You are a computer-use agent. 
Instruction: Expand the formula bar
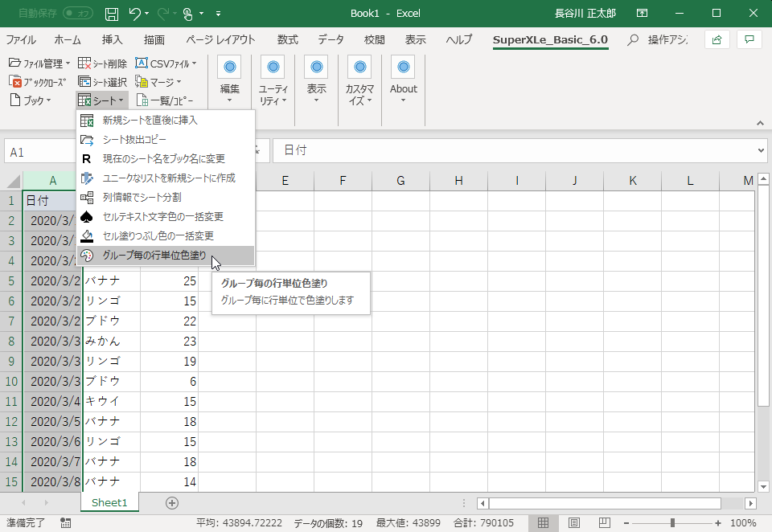tap(762, 150)
